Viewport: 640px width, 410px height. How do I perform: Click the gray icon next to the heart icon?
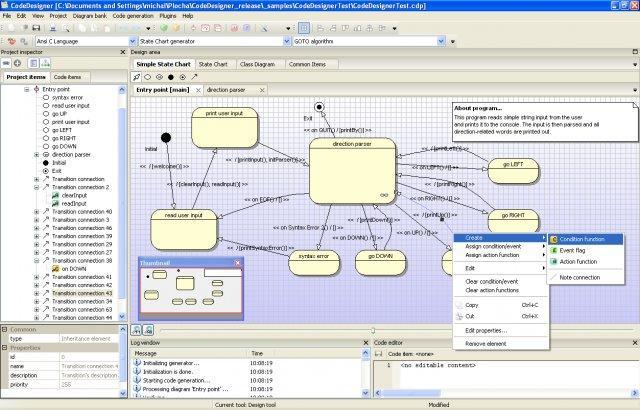click(24, 41)
